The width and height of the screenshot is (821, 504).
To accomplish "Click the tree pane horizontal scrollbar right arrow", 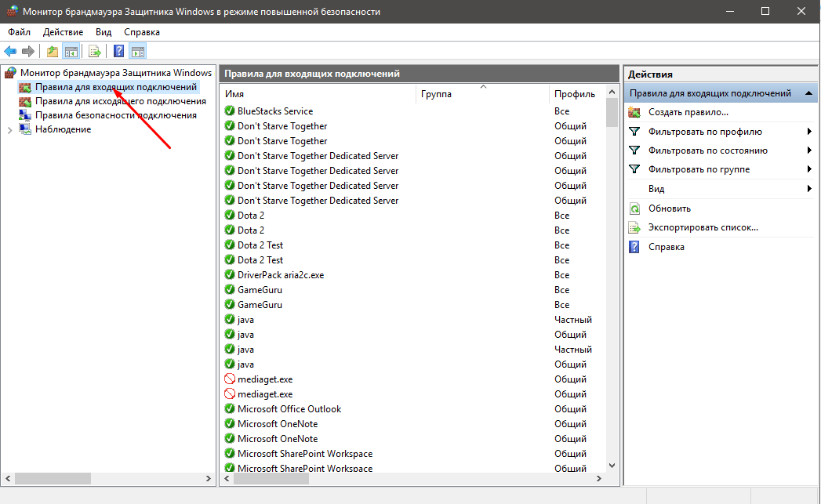I will pos(208,478).
